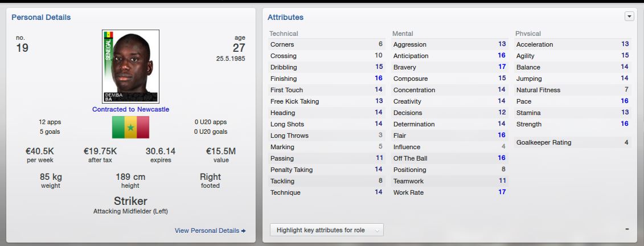Click the arrow icon beside View Personal Details
The height and width of the screenshot is (246, 644).
pos(244,231)
